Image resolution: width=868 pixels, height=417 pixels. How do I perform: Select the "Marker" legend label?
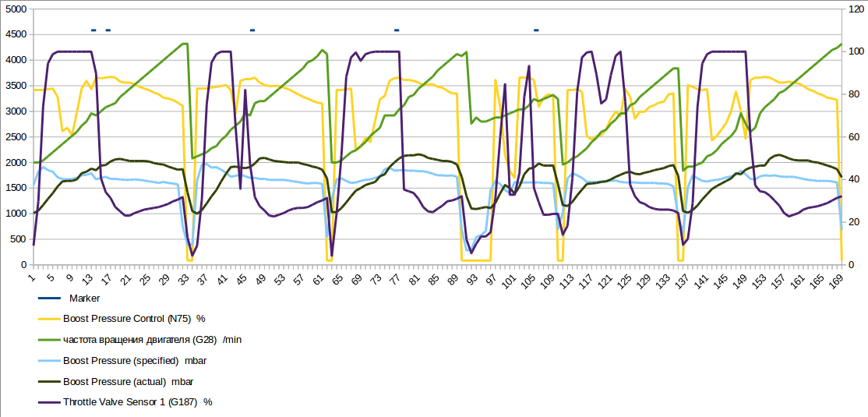[x=84, y=298]
